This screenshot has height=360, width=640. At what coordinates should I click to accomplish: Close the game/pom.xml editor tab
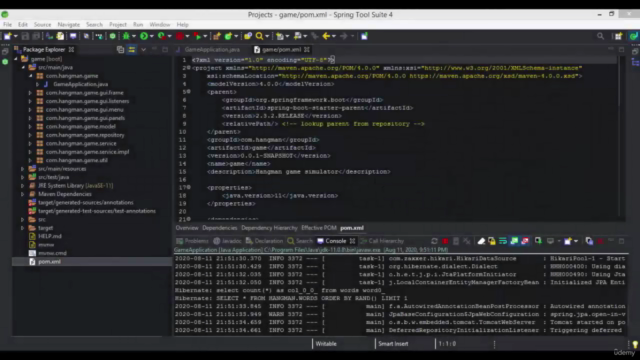[307, 49]
